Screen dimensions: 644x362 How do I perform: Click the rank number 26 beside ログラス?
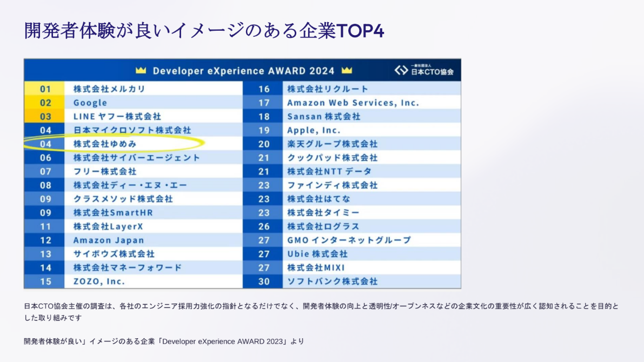tap(264, 226)
